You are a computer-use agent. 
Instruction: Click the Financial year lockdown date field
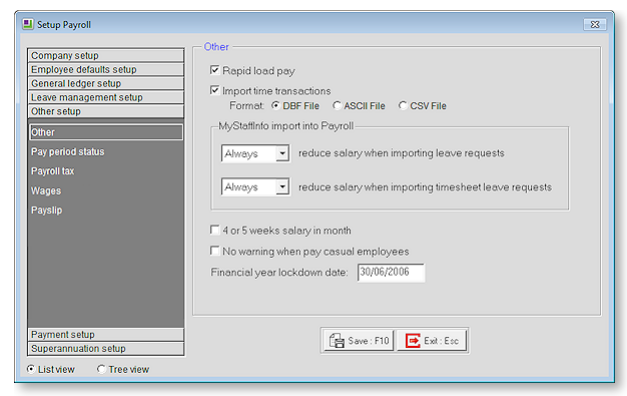[391, 272]
